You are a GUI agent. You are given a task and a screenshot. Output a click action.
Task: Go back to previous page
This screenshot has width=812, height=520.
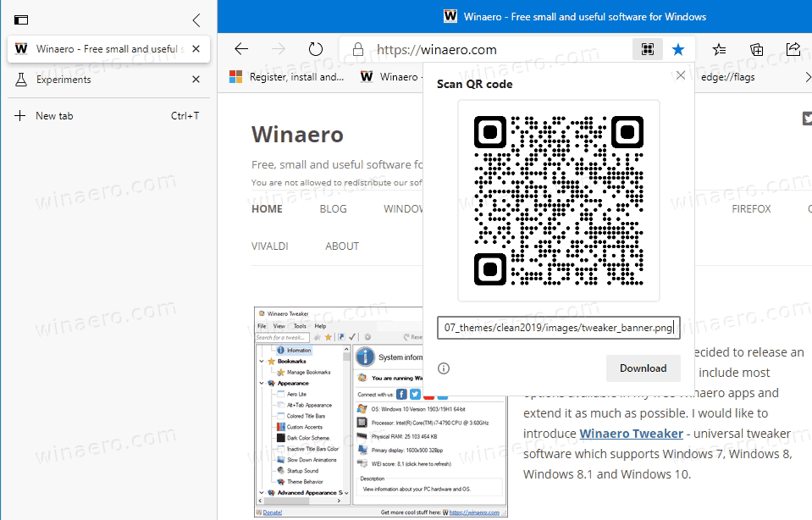(x=241, y=49)
